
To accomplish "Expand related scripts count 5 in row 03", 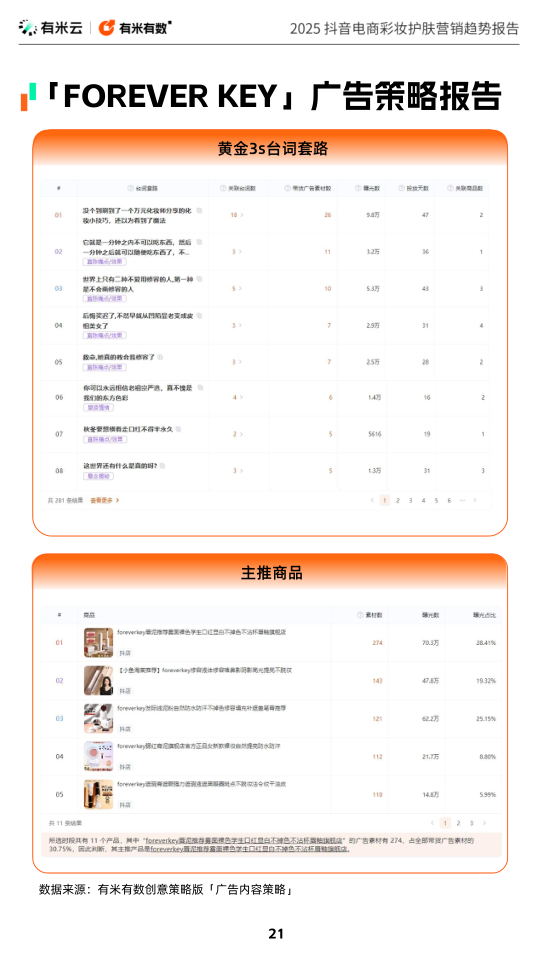I will point(237,288).
